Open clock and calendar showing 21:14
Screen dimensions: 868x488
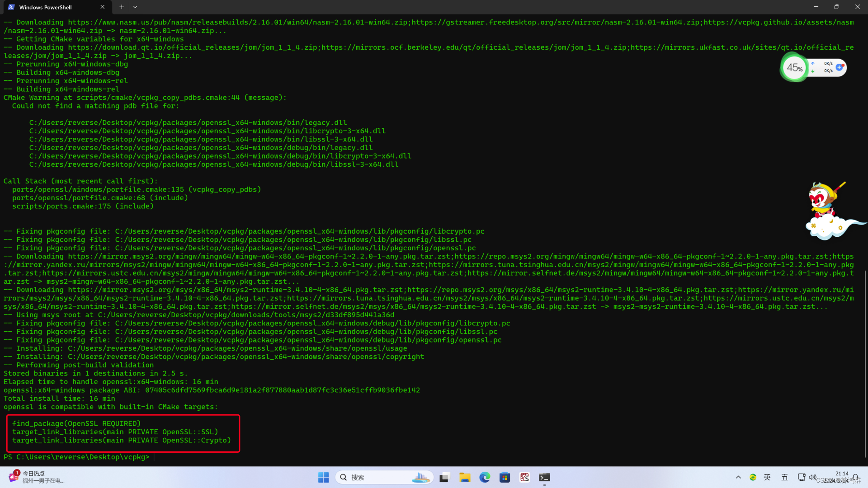click(836, 477)
